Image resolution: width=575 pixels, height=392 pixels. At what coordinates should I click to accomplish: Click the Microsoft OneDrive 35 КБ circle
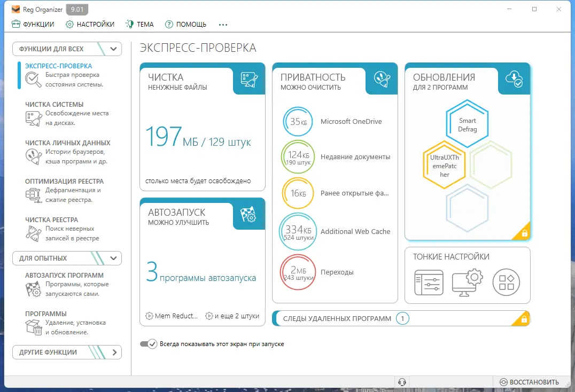pyautogui.click(x=298, y=122)
